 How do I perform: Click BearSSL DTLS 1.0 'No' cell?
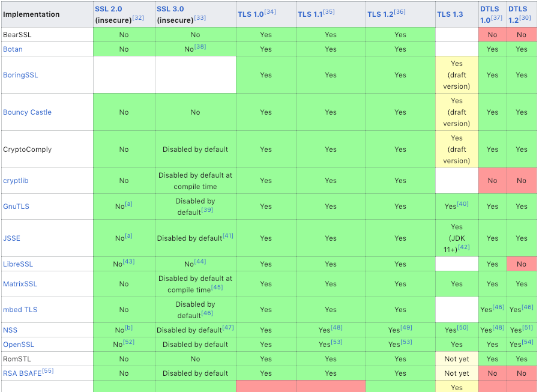tap(493, 35)
